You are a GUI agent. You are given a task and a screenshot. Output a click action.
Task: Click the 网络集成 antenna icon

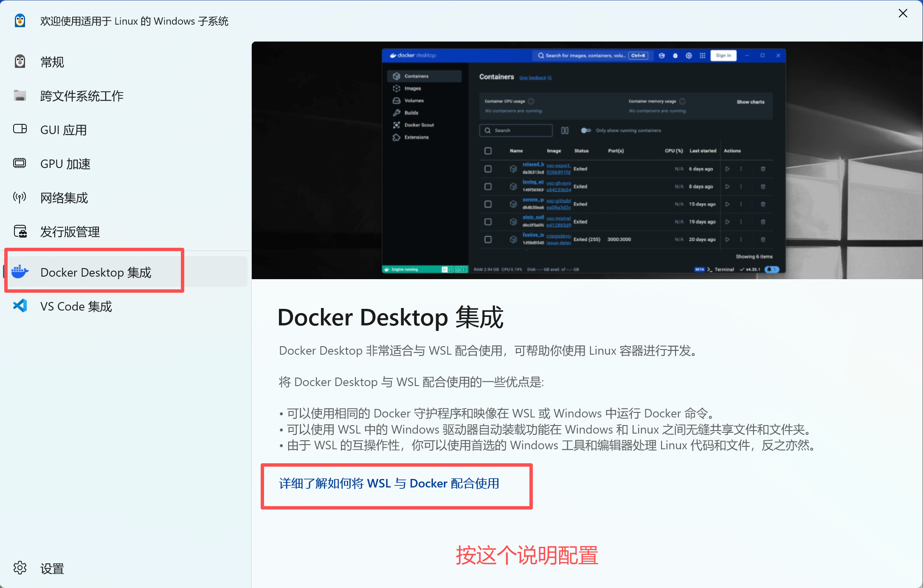click(20, 197)
